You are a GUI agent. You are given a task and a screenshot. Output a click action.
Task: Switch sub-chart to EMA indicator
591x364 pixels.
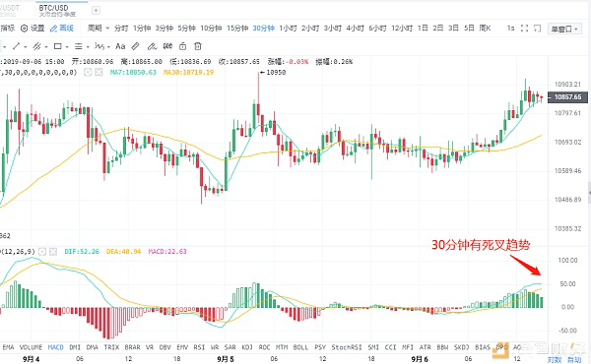click(8, 347)
